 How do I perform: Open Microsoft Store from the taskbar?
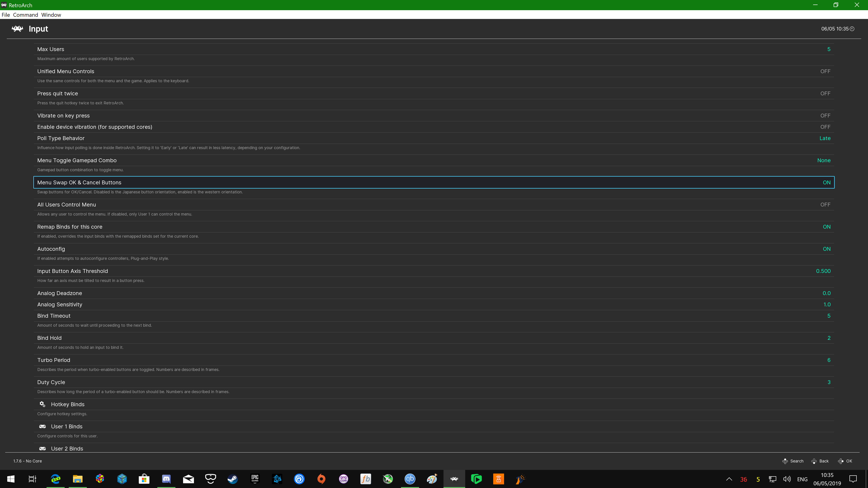[144, 479]
